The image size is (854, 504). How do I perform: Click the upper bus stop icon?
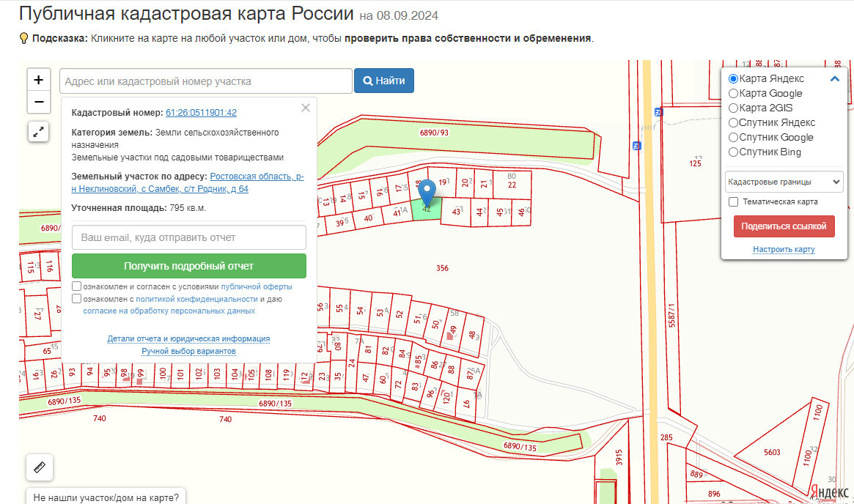coord(658,112)
